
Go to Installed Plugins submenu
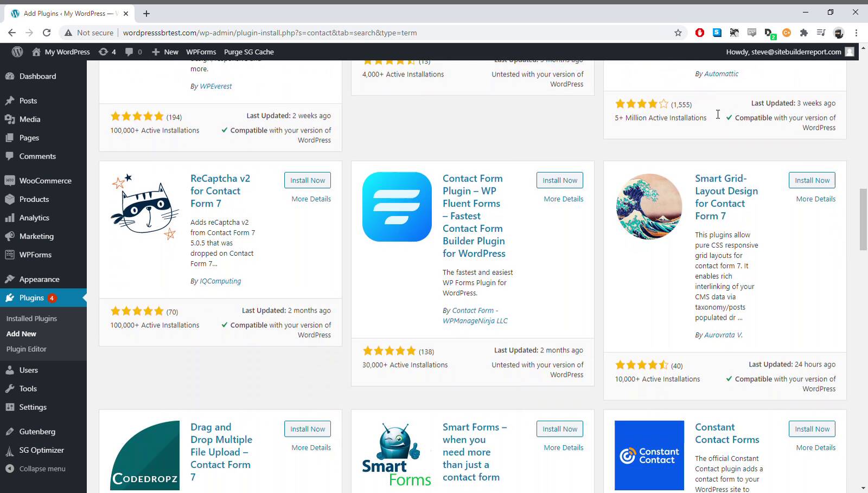[x=31, y=319]
